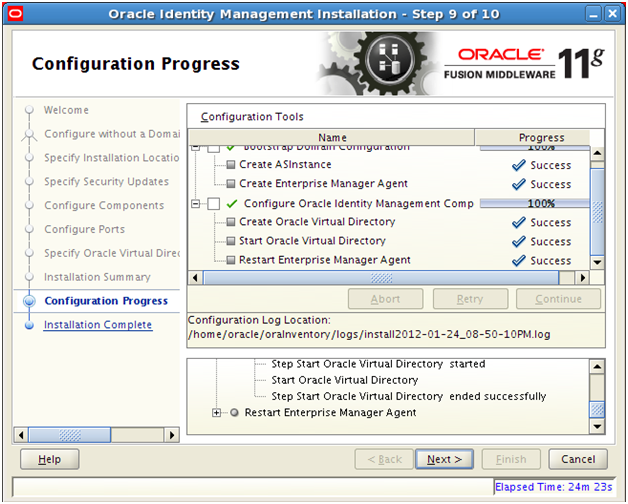Click down arrow of log pane scrollbar
The height and width of the screenshot is (504, 628).
[597, 426]
